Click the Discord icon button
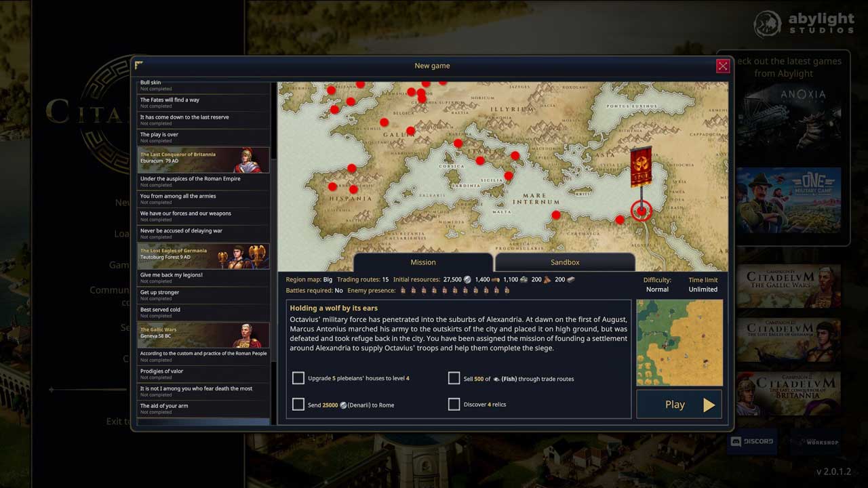Viewport: 868px width, 488px height. [x=751, y=441]
